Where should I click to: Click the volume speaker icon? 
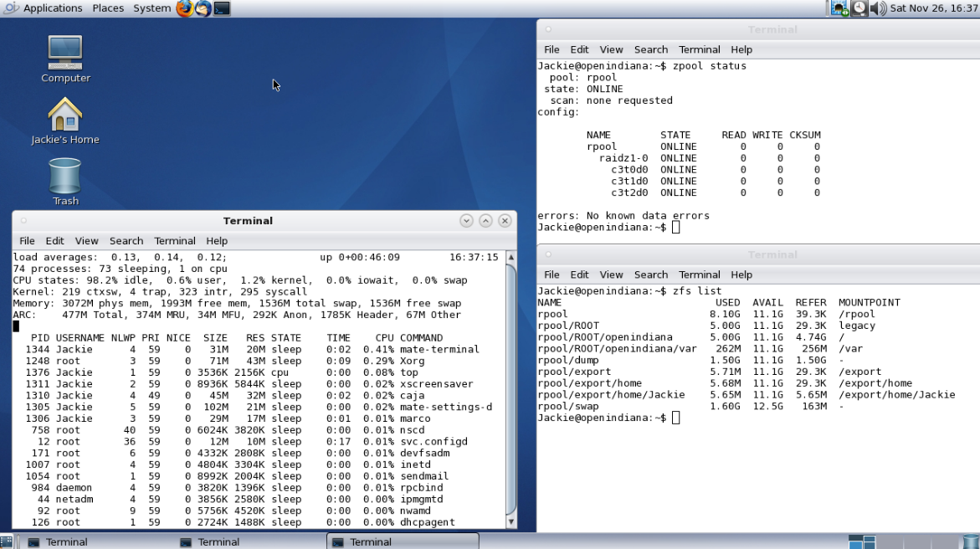(878, 8)
